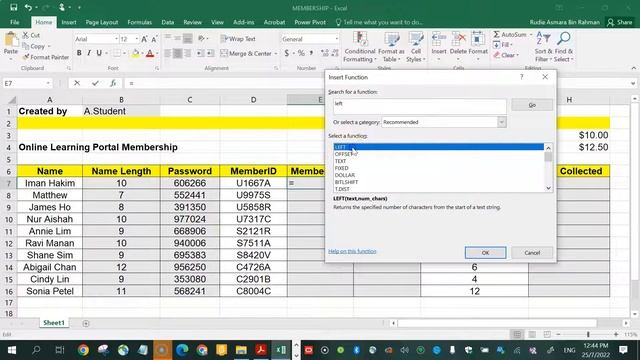Toggle Wrap Text
Viewport: 640px width, 360px height.
238,39
